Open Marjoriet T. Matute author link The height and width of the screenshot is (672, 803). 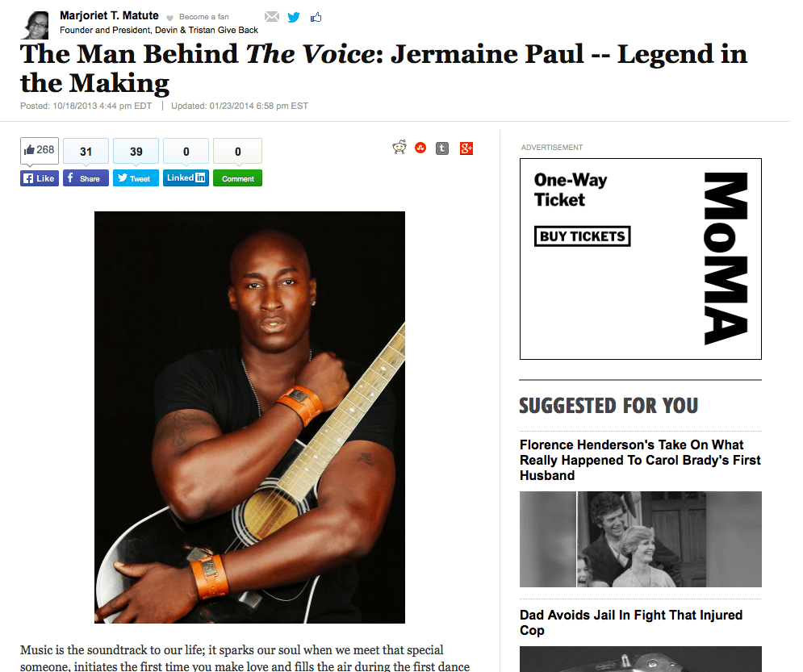(109, 16)
